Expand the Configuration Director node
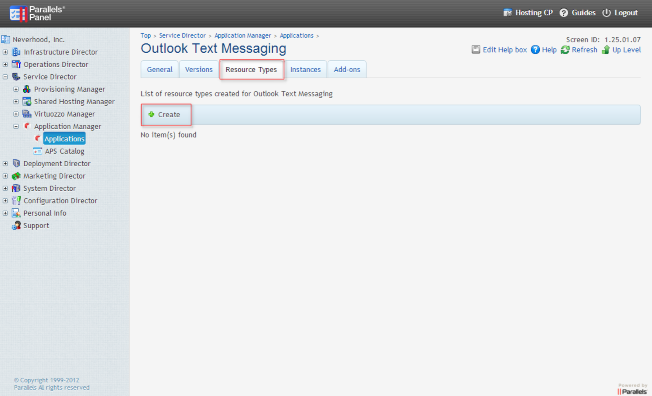Viewport: 652px width, 396px height. (5, 200)
